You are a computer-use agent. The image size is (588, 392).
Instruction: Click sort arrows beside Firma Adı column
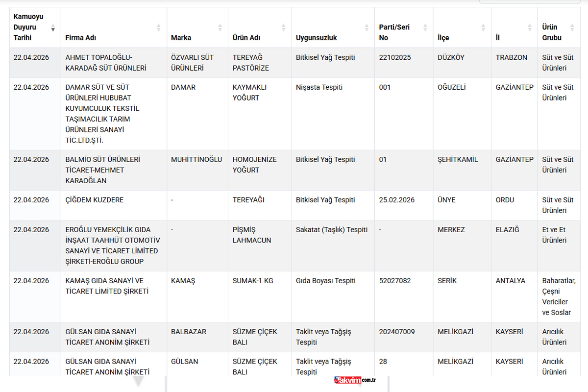point(159,27)
